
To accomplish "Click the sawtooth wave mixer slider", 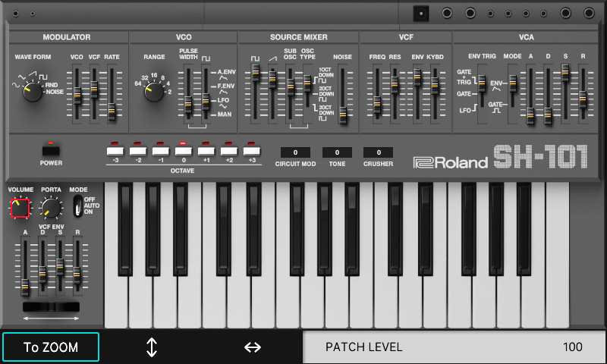I will point(272,79).
